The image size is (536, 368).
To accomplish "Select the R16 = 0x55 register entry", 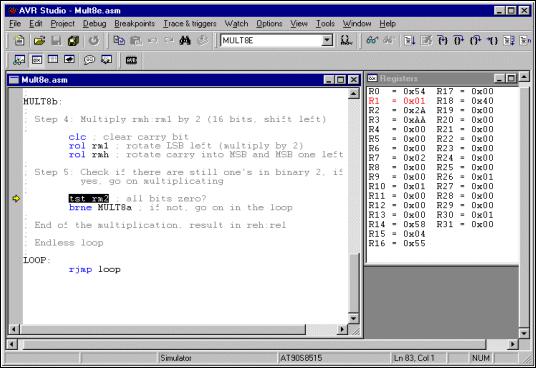I will 397,243.
